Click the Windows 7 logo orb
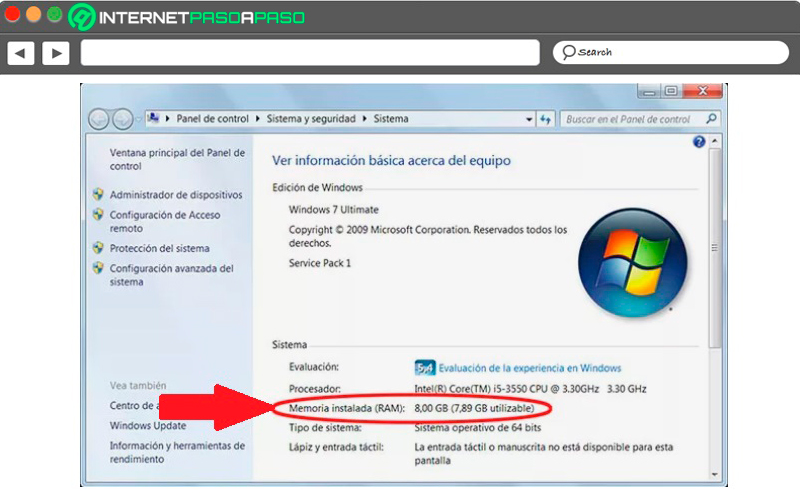 (633, 262)
